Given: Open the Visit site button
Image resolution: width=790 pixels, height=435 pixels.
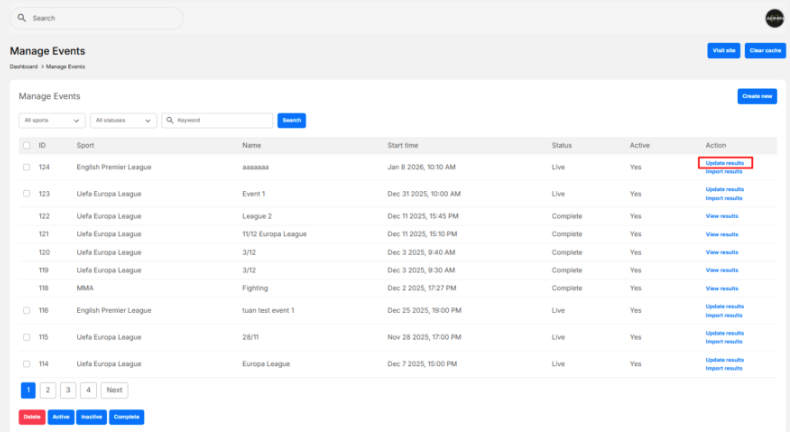Looking at the screenshot, I should pyautogui.click(x=722, y=50).
